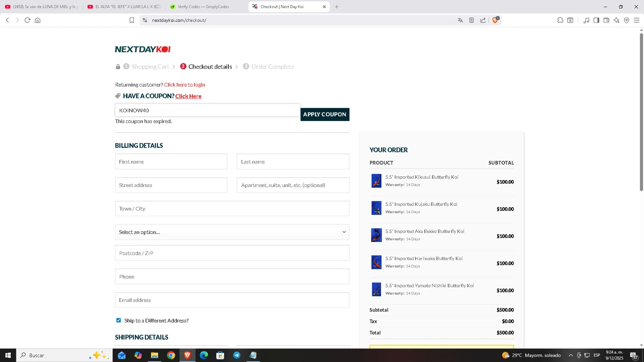Click the browser address bar URL

179,20
